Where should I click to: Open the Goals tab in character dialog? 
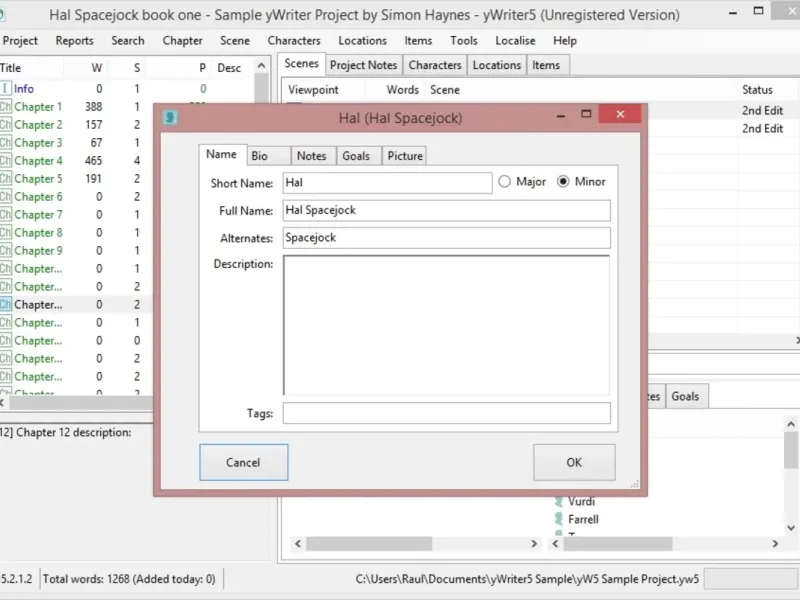pyautogui.click(x=357, y=156)
